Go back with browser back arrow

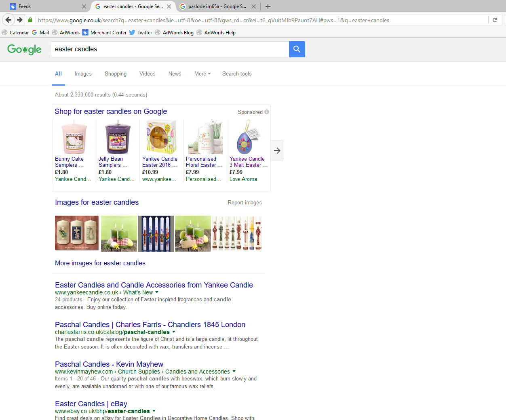pyautogui.click(x=8, y=20)
